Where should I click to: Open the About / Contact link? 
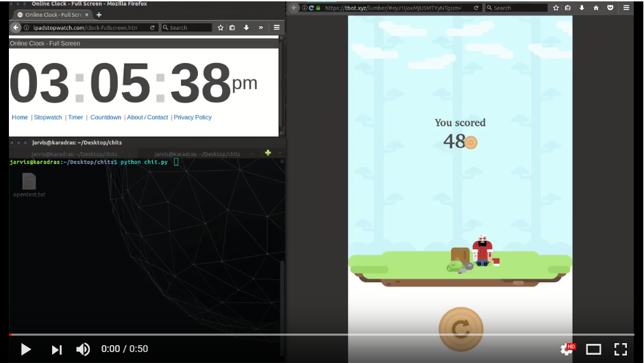(147, 117)
